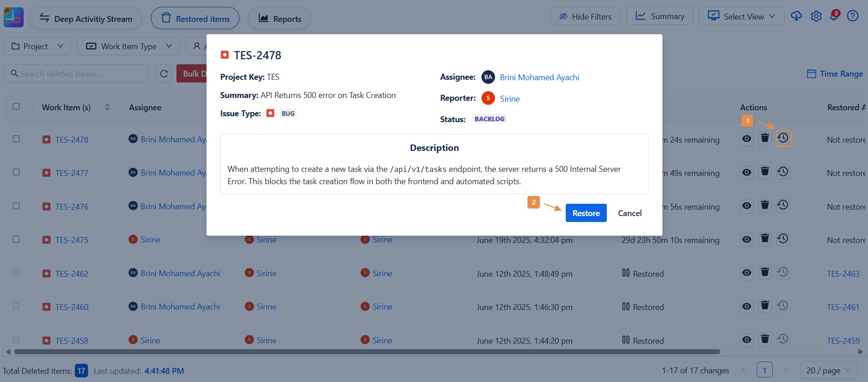The width and height of the screenshot is (868, 382).
Task: Click the restore history icon for TES-2475
Action: click(x=783, y=239)
